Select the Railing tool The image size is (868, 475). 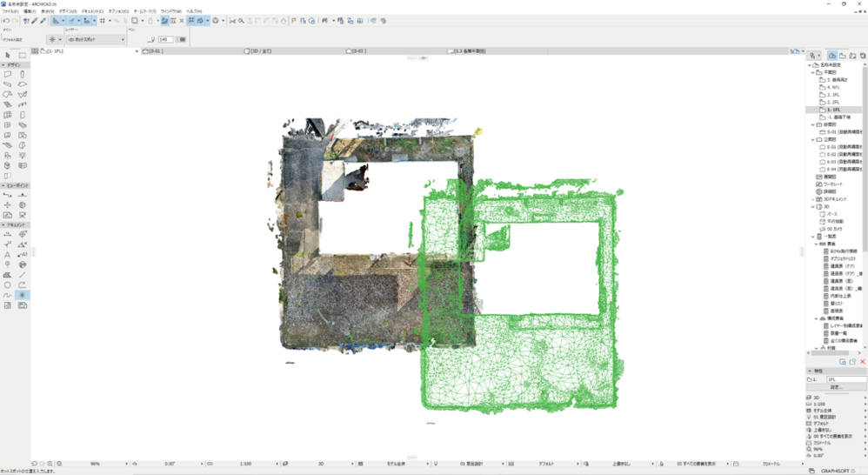22,104
